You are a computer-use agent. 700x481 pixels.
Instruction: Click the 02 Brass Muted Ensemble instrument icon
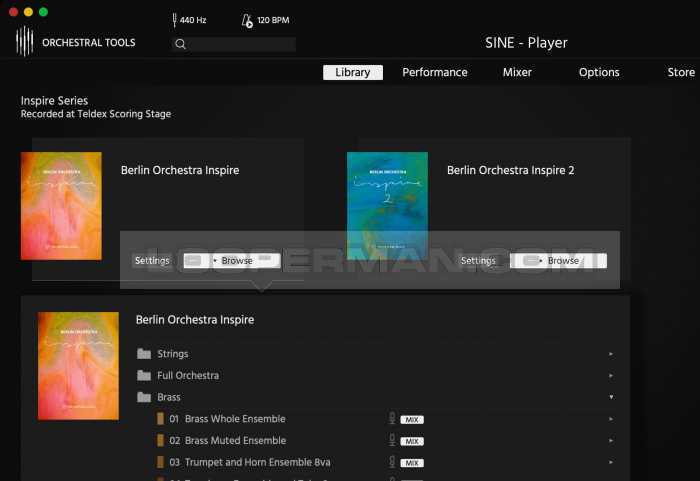click(x=160, y=440)
